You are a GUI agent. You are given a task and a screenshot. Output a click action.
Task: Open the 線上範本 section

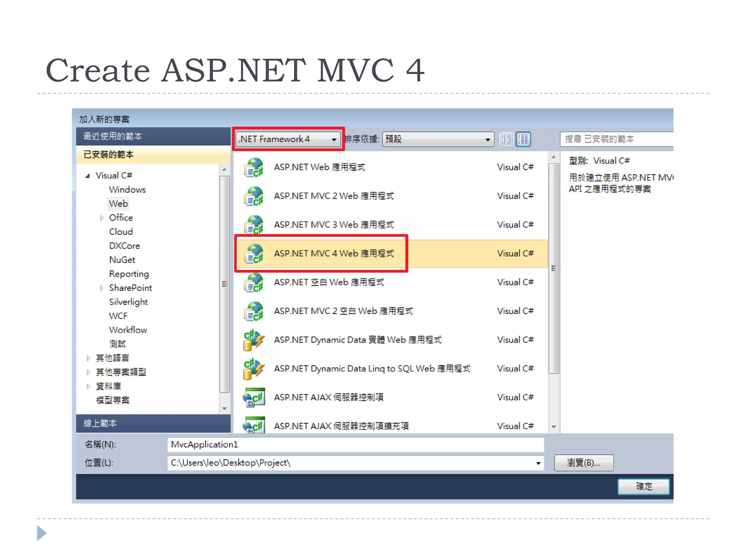pyautogui.click(x=153, y=423)
